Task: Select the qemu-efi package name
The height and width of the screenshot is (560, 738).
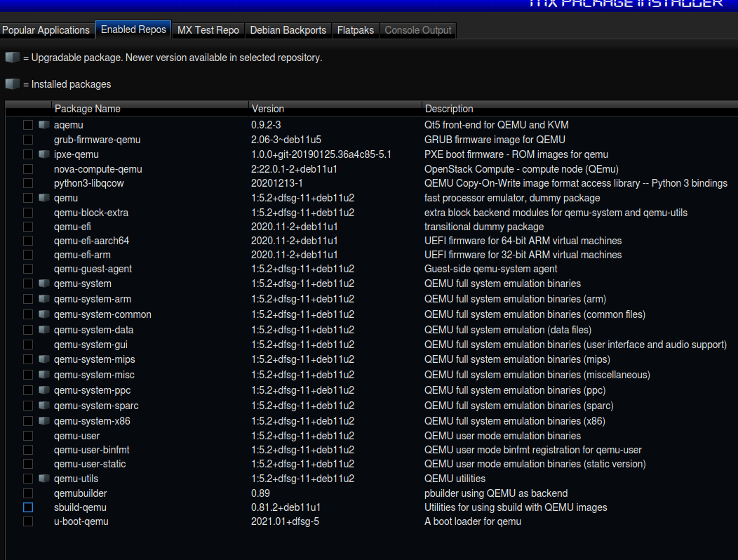Action: (x=72, y=227)
